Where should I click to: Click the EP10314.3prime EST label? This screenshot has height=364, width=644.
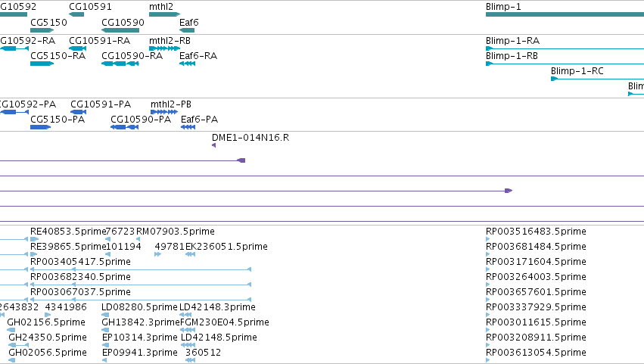(x=140, y=338)
